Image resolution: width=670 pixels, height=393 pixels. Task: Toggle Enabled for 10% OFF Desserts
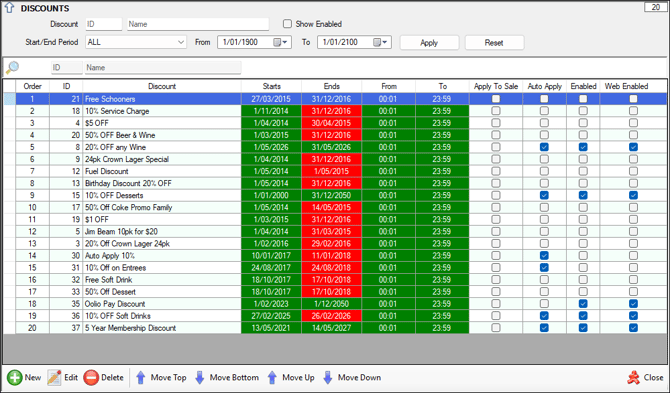tap(583, 195)
